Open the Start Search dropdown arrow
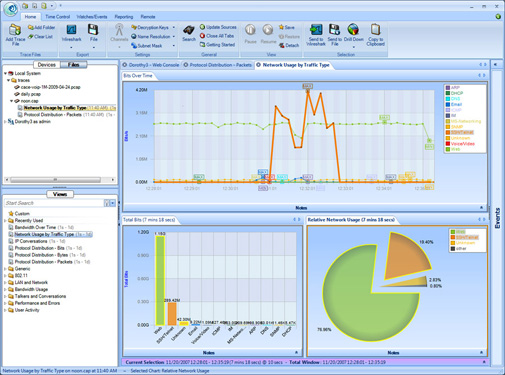505x375 pixels. 113,203
